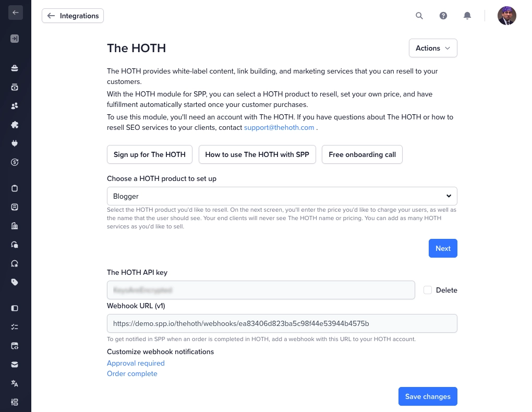This screenshot has width=532, height=412.
Task: Open the clients people icon in sidebar
Action: point(15,106)
